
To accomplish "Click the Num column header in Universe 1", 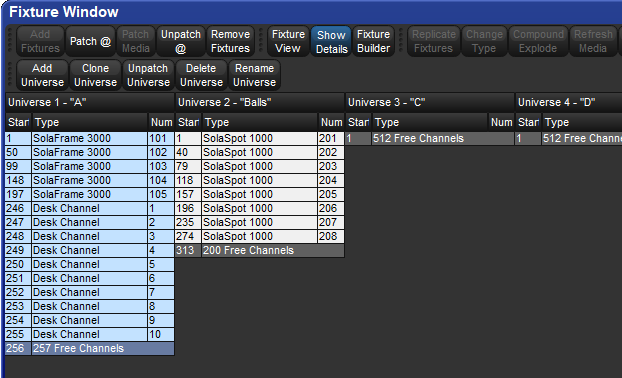I will [161, 122].
